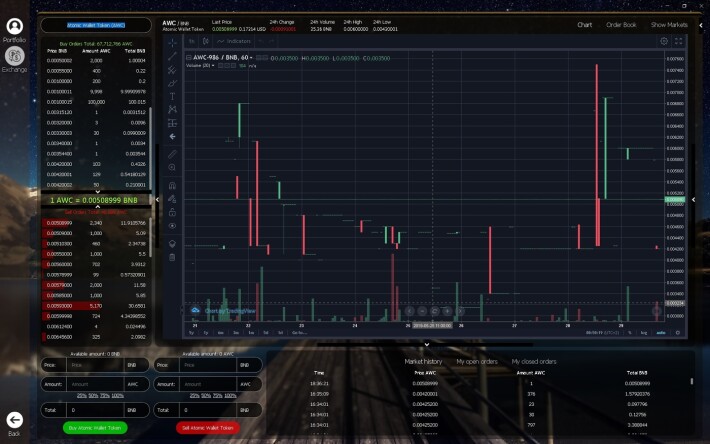Open the Exchange section
Viewport: 710px width, 444px height.
(x=14, y=60)
